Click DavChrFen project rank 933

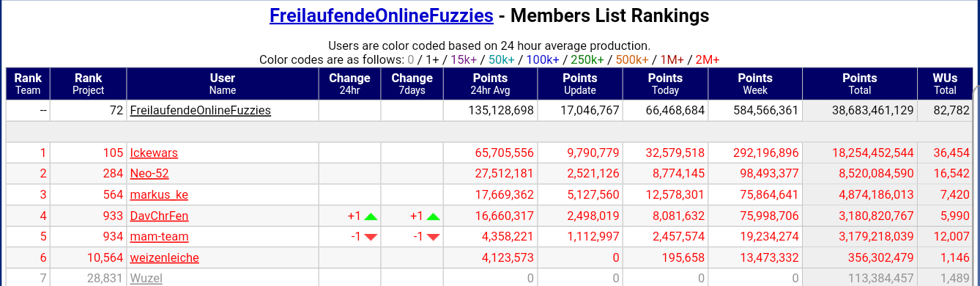pos(114,216)
